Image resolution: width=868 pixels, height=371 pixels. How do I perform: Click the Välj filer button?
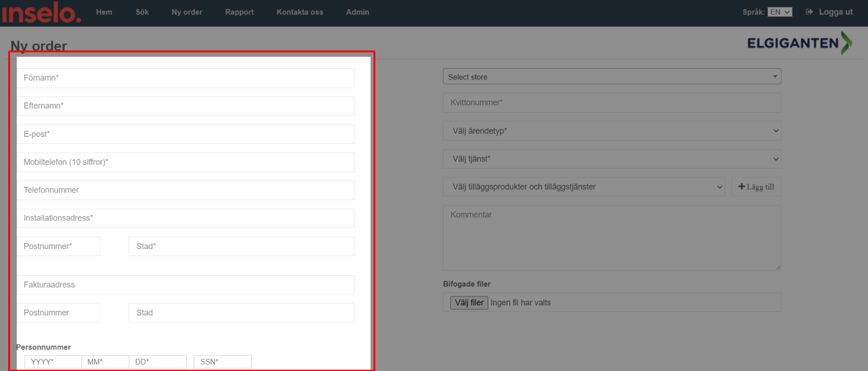click(x=469, y=303)
